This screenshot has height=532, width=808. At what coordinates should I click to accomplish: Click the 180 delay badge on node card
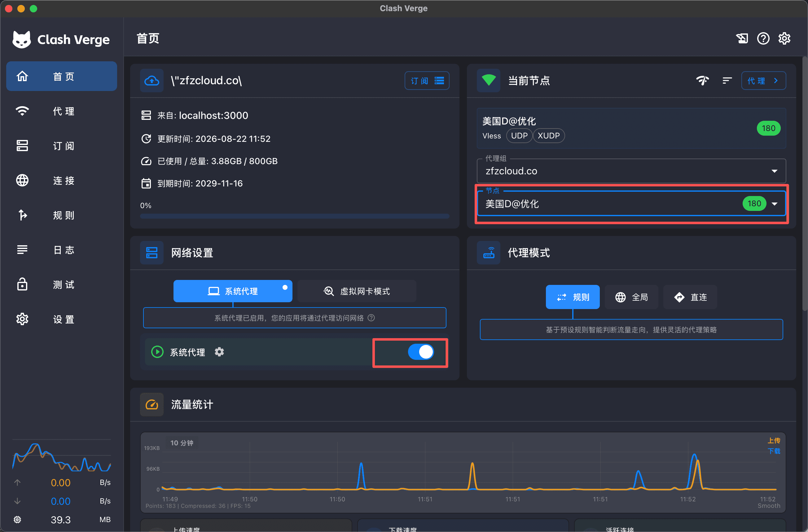[768, 128]
